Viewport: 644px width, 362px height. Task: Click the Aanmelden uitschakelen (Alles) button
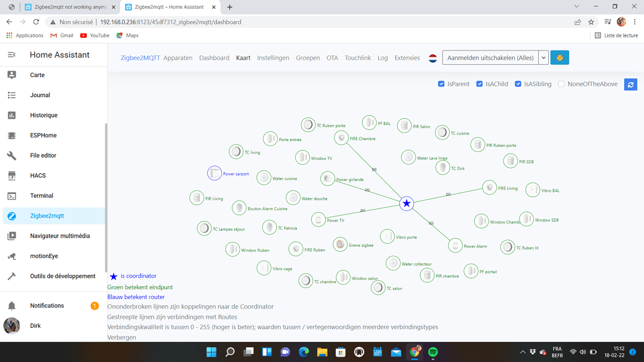pyautogui.click(x=490, y=57)
